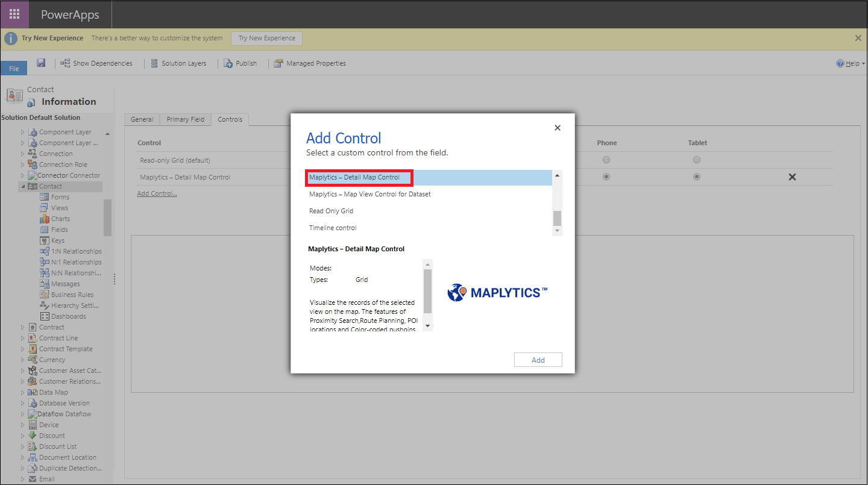Open Managed Properties from toolbar
868x485 pixels.
(x=310, y=63)
